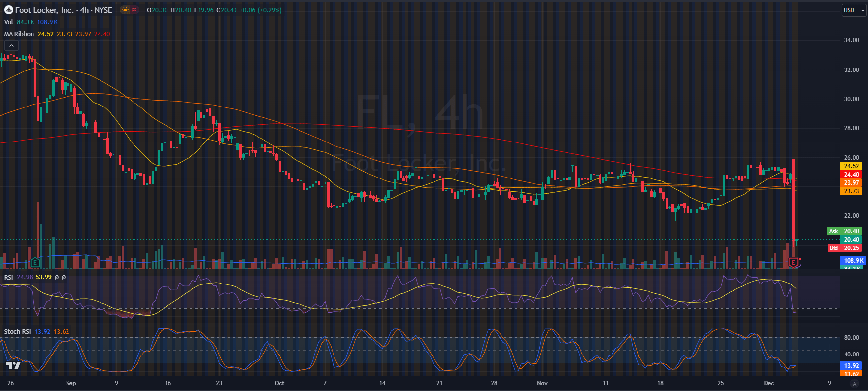Click the red wavy data-status icon

point(134,10)
